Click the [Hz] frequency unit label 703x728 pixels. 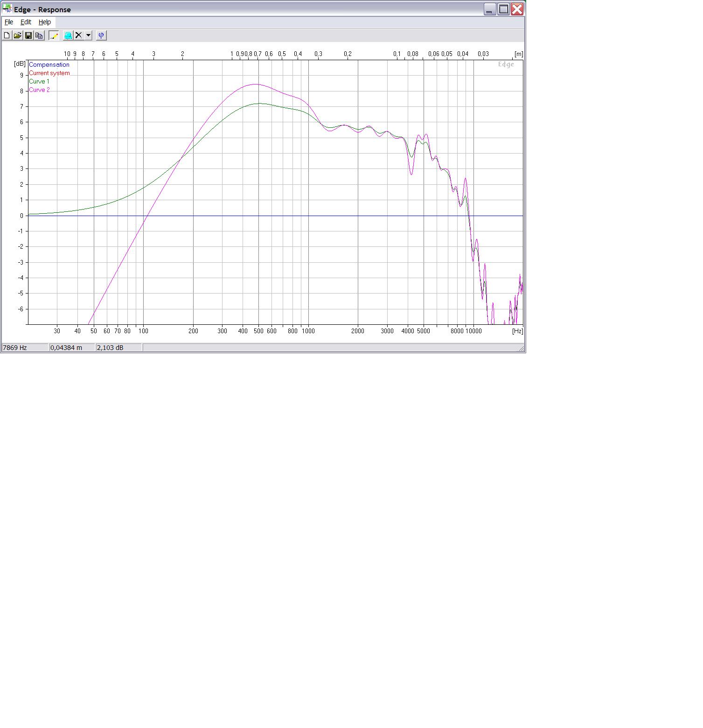pyautogui.click(x=517, y=331)
